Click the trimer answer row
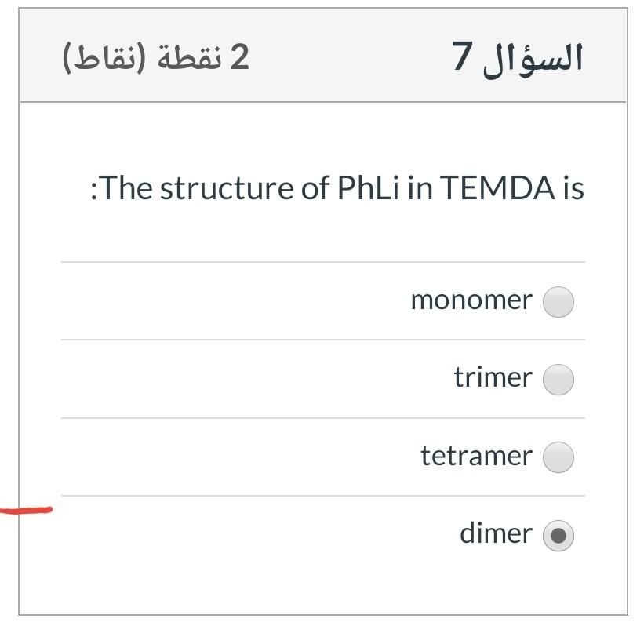The width and height of the screenshot is (644, 644). [322, 377]
